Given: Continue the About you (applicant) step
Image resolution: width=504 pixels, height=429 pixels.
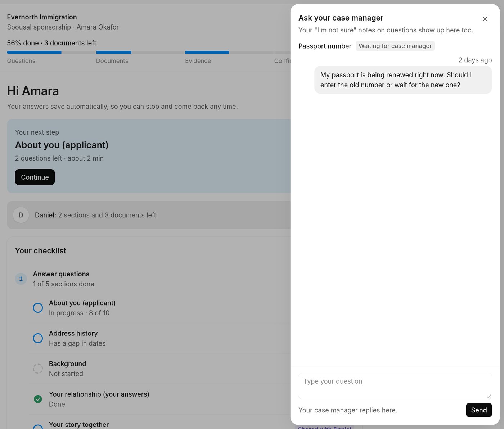Looking at the screenshot, I should click(35, 177).
